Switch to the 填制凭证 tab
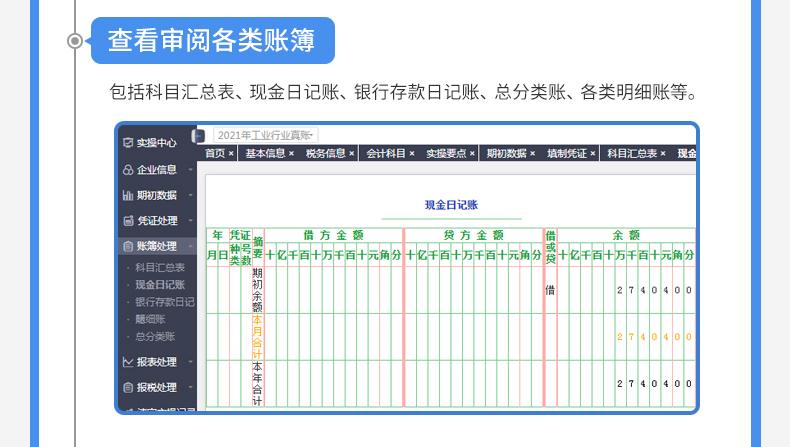This screenshot has height=447, width=790. coord(567,153)
